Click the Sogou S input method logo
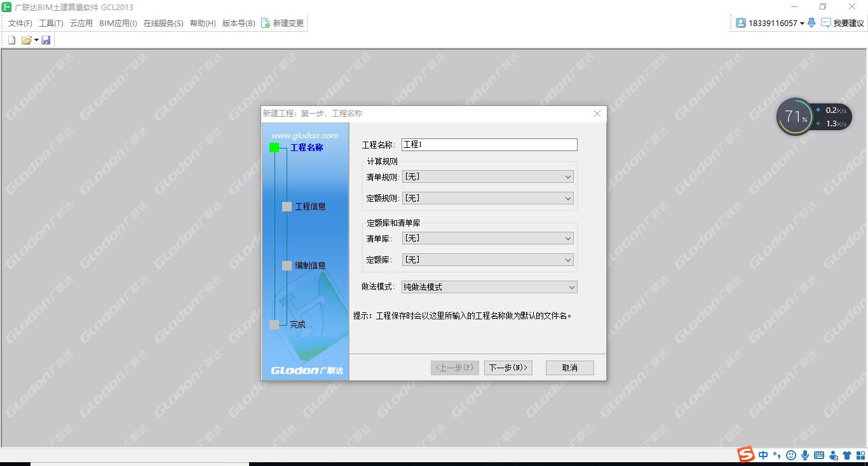Screen dimensions: 868x466 [x=746, y=455]
